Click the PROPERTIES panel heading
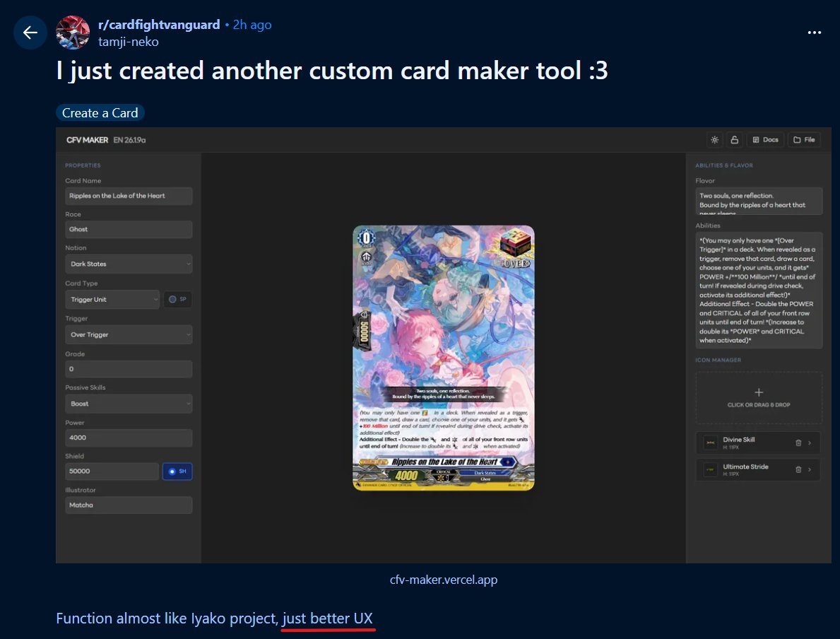The image size is (840, 639). coord(83,165)
